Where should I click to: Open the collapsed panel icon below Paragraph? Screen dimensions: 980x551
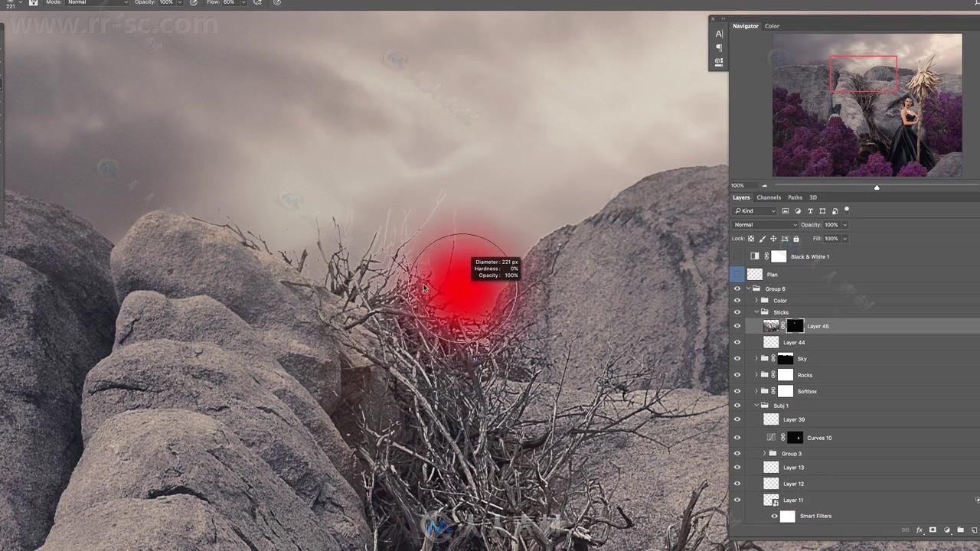point(719,62)
